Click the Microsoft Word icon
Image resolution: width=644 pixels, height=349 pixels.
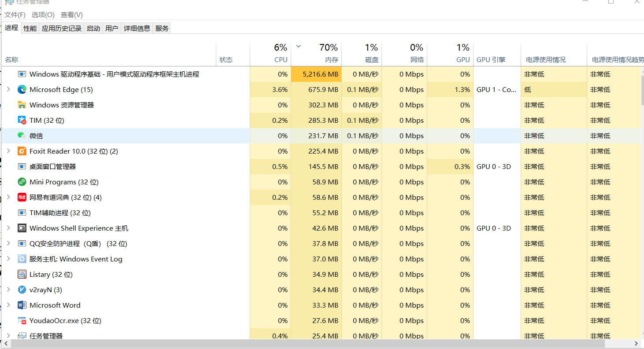(22, 305)
